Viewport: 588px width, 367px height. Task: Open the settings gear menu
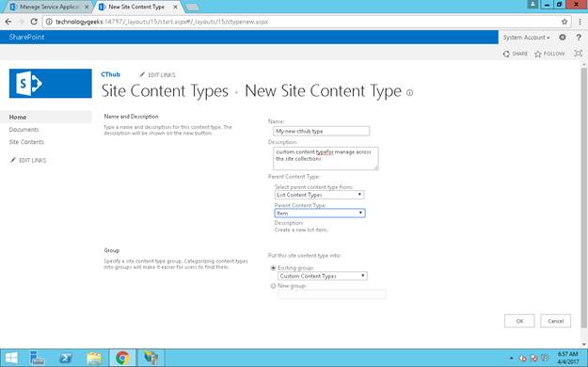point(562,37)
